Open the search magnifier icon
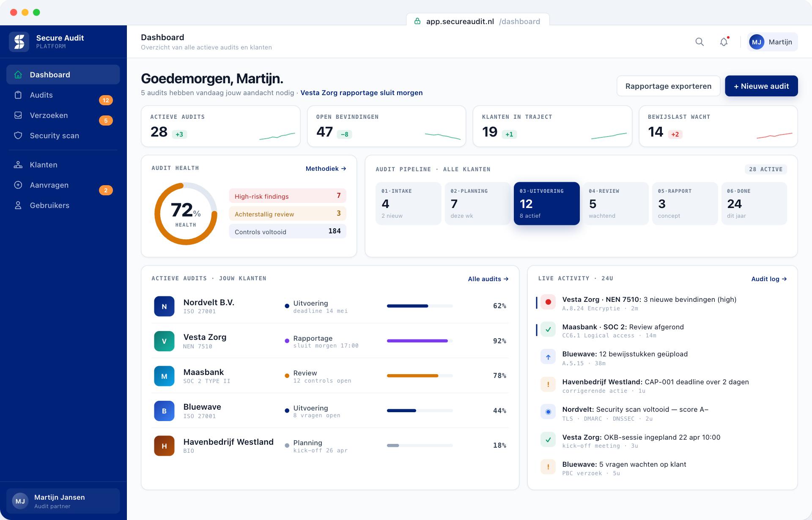The width and height of the screenshot is (812, 520). [x=700, y=42]
